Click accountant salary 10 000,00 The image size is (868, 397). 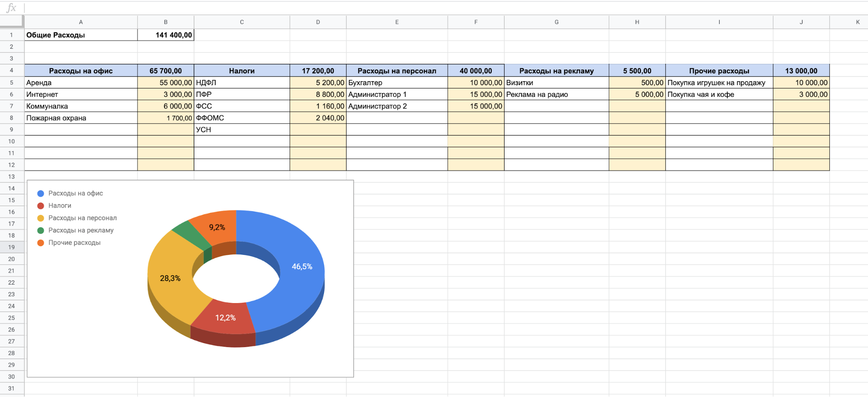(x=476, y=83)
